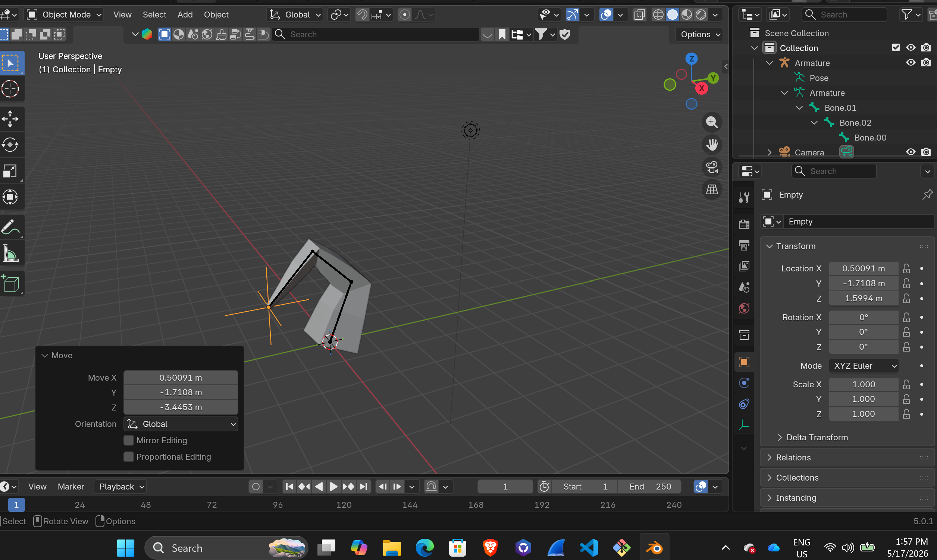Open the View menu in viewport header
The width and height of the screenshot is (937, 560).
[x=122, y=15]
